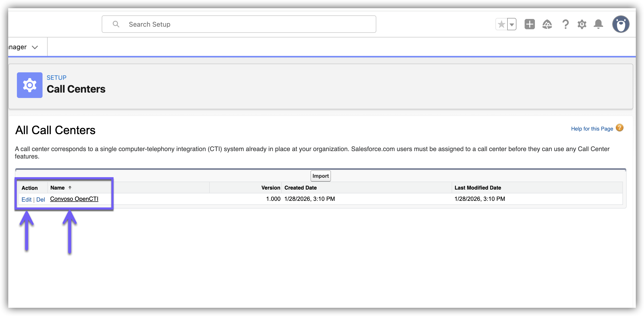
Task: Click the search magnifier icon
Action: tap(116, 24)
